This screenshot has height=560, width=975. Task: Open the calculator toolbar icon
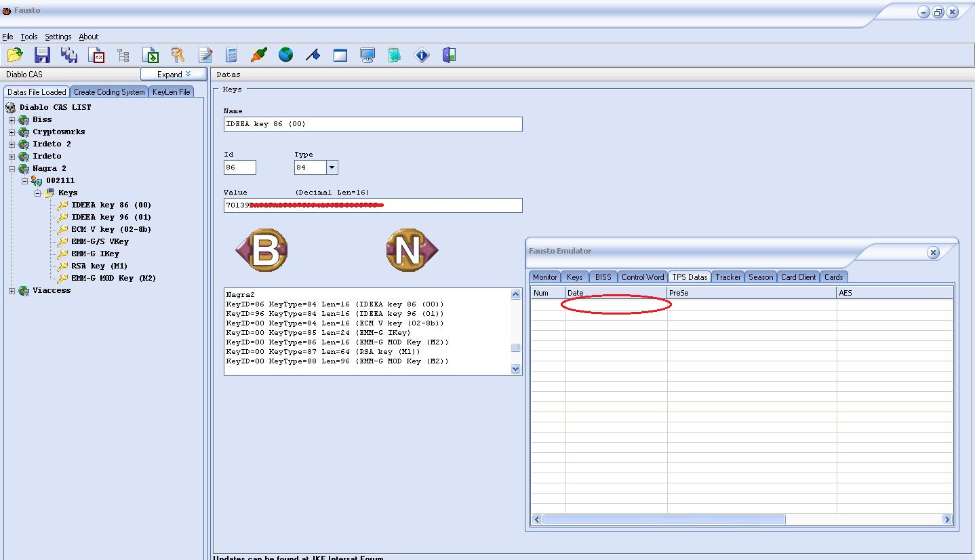[232, 55]
